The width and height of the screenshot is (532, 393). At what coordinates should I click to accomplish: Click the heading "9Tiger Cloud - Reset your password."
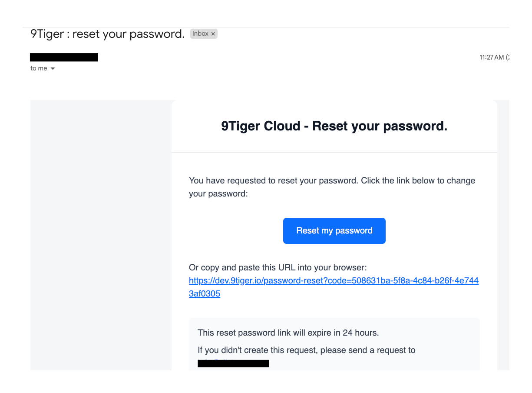pyautogui.click(x=334, y=127)
